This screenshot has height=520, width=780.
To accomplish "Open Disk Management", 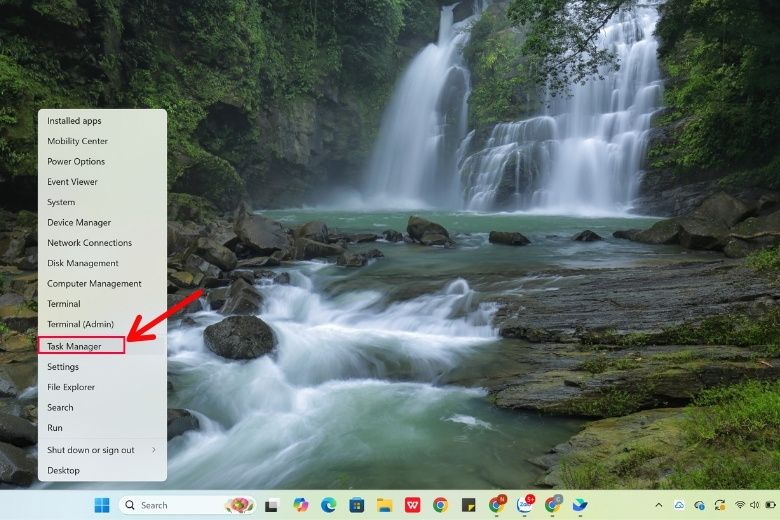I will tap(102, 263).
